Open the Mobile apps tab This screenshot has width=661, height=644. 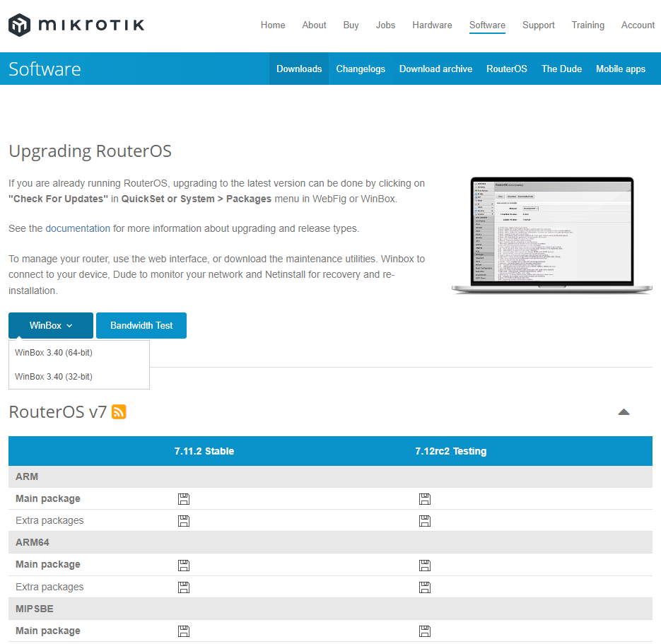coord(621,69)
